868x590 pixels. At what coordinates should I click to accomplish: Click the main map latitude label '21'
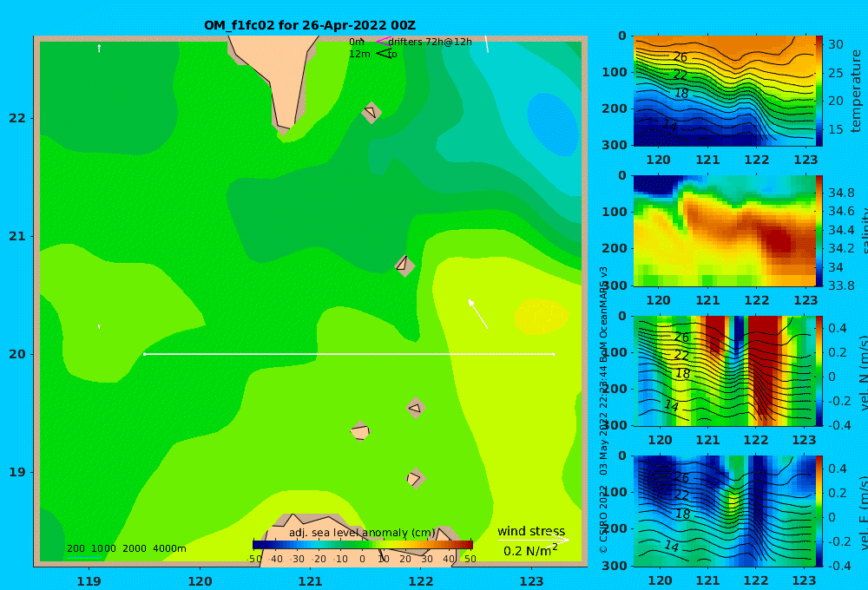pos(17,236)
